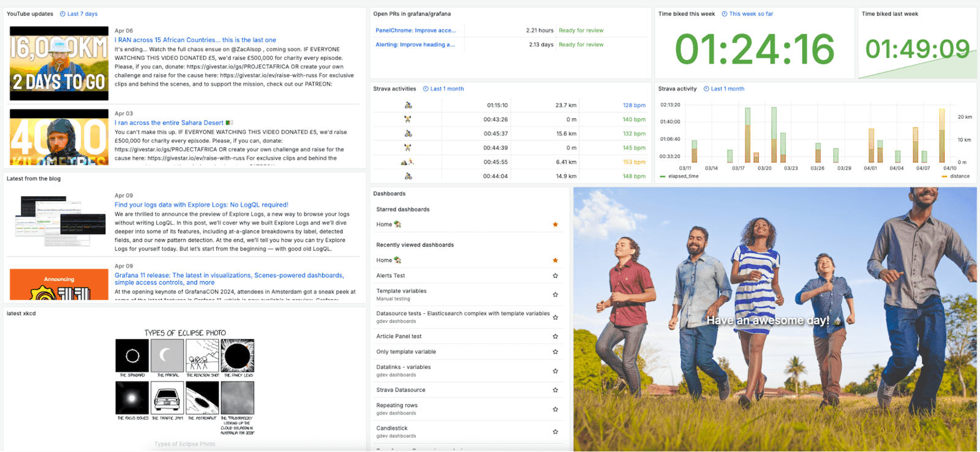Open the 'Find your logs data with Explore Logs' post
Image resolution: width=980 pixels, height=452 pixels.
[202, 205]
